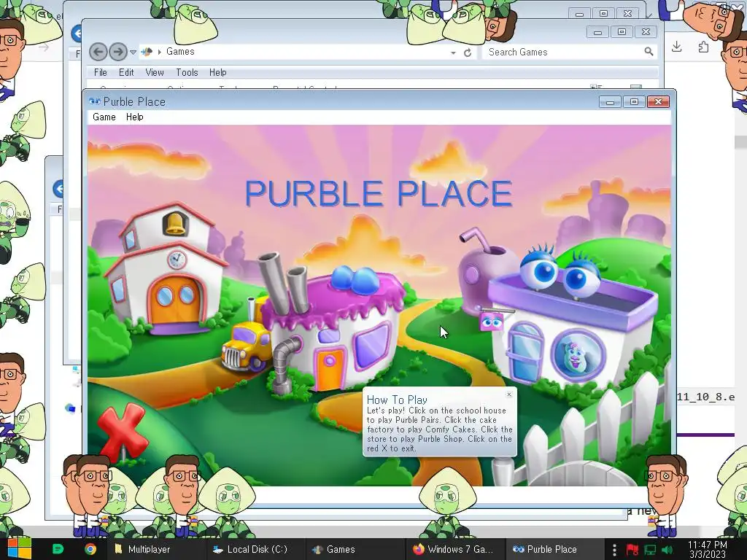Click the Games breadcrumb in address bar
The image size is (747, 560).
(180, 52)
